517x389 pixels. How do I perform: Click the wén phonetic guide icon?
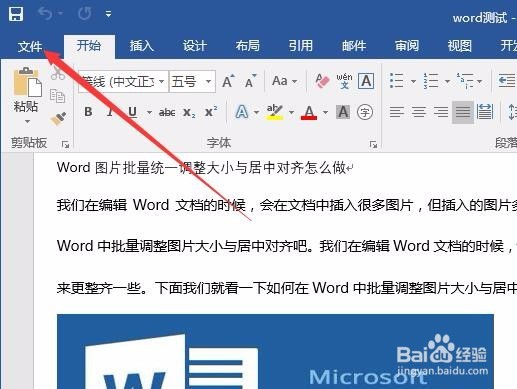[x=344, y=81]
